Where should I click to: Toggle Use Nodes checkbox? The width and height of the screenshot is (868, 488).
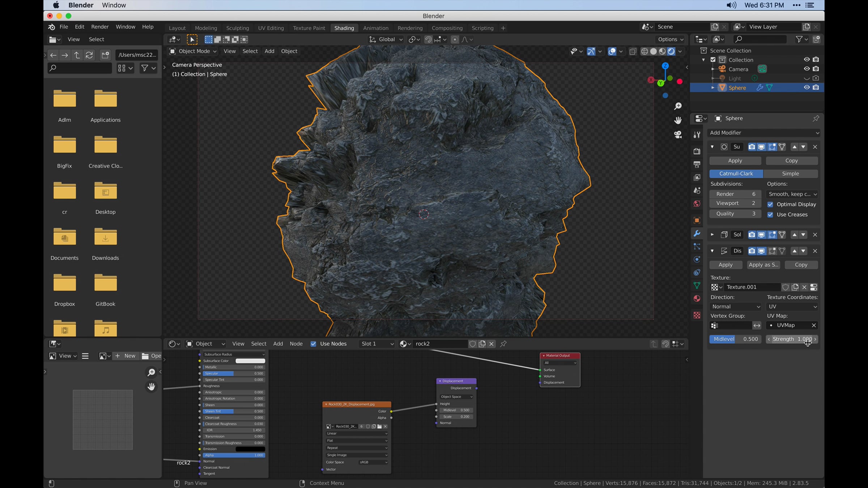pos(313,344)
